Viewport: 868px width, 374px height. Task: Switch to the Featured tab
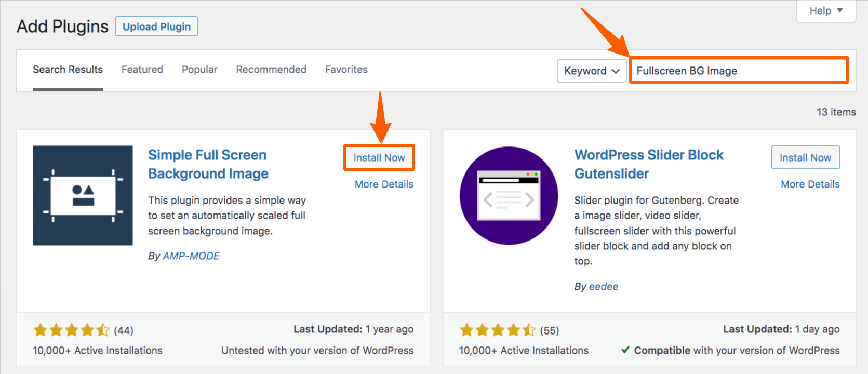(142, 69)
